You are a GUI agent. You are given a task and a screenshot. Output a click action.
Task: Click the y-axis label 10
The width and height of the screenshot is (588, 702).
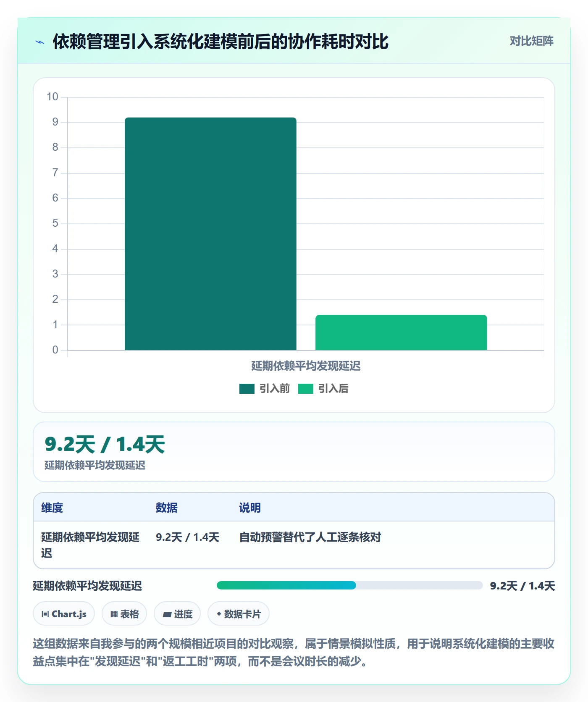(x=52, y=97)
